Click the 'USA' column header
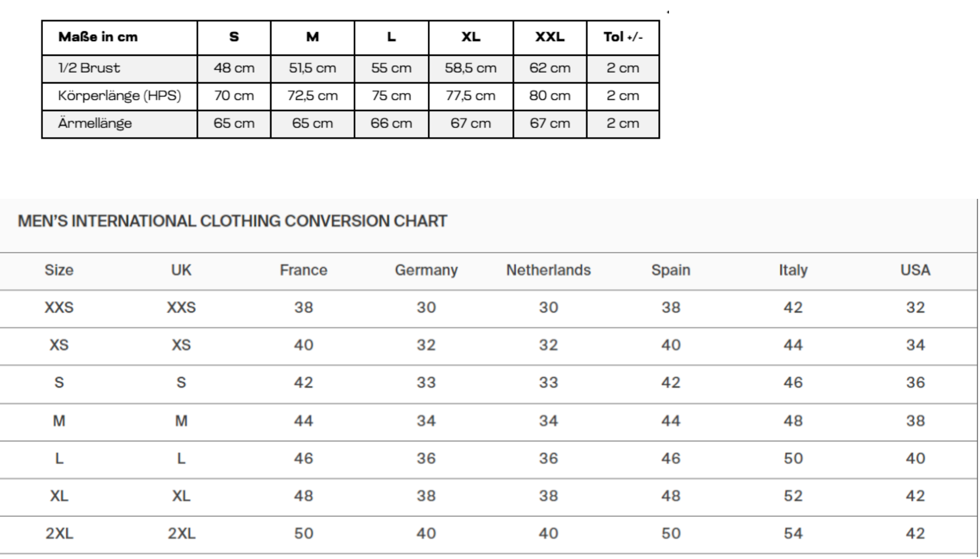980x559 pixels. coord(915,270)
